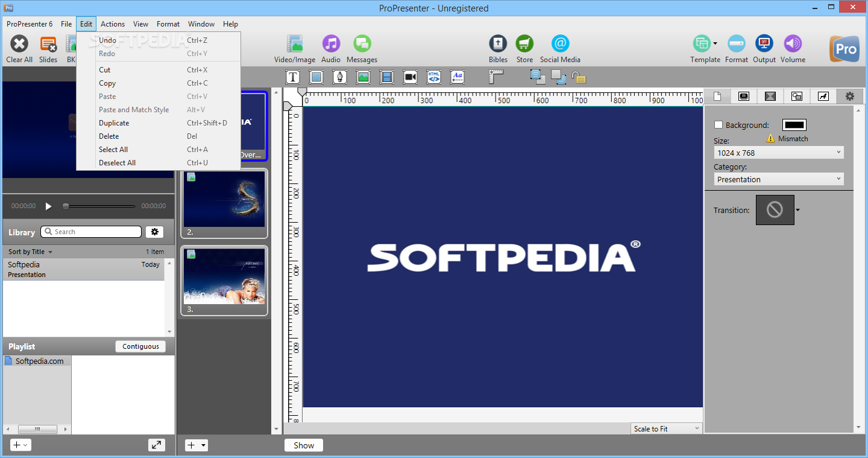Insert a video filmstrip element
Screen dimensions: 868x458
click(x=386, y=77)
